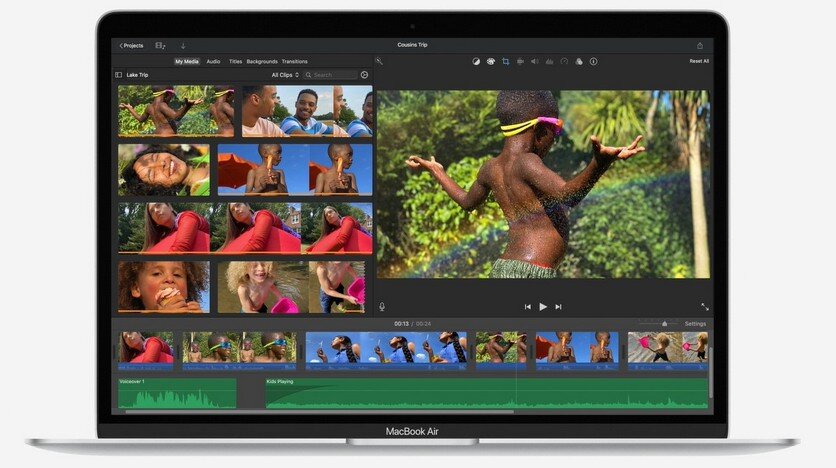Click the 00:13 timecode display

click(x=401, y=324)
